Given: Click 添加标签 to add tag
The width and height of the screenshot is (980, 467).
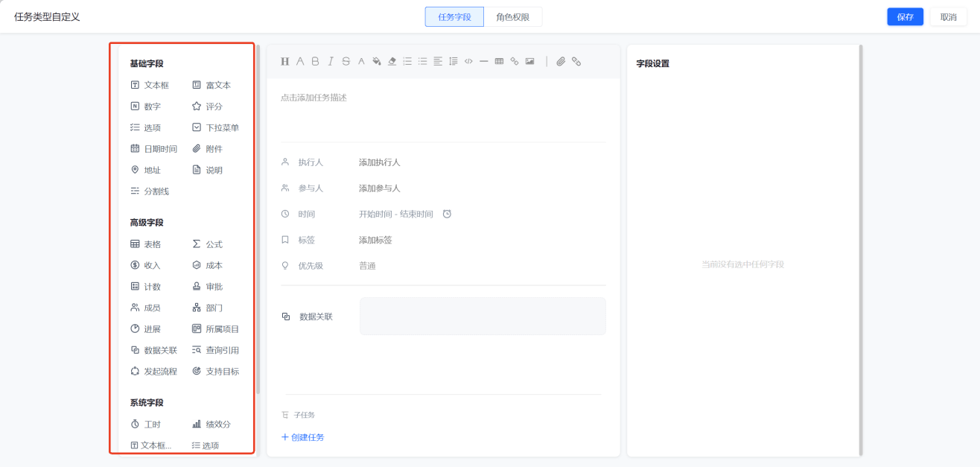Looking at the screenshot, I should (x=375, y=240).
